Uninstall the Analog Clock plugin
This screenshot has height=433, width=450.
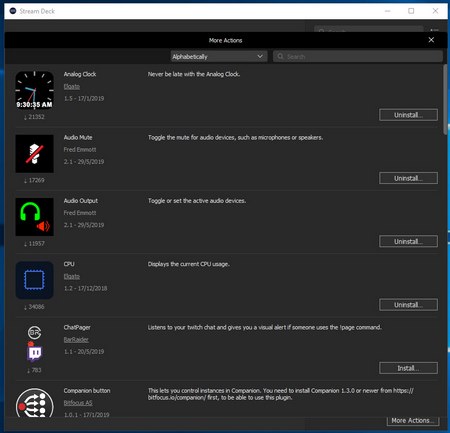tap(408, 115)
